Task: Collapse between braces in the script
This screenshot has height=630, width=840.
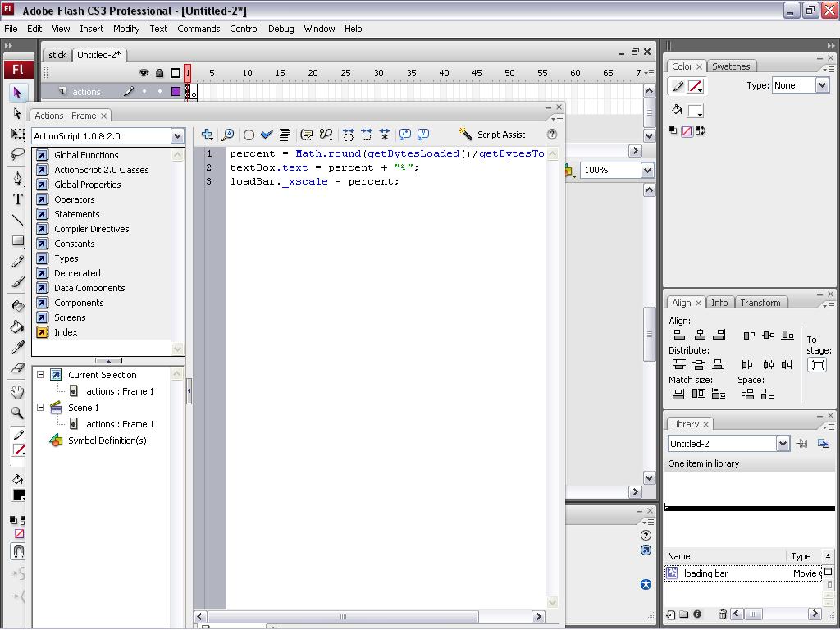Action: [349, 135]
